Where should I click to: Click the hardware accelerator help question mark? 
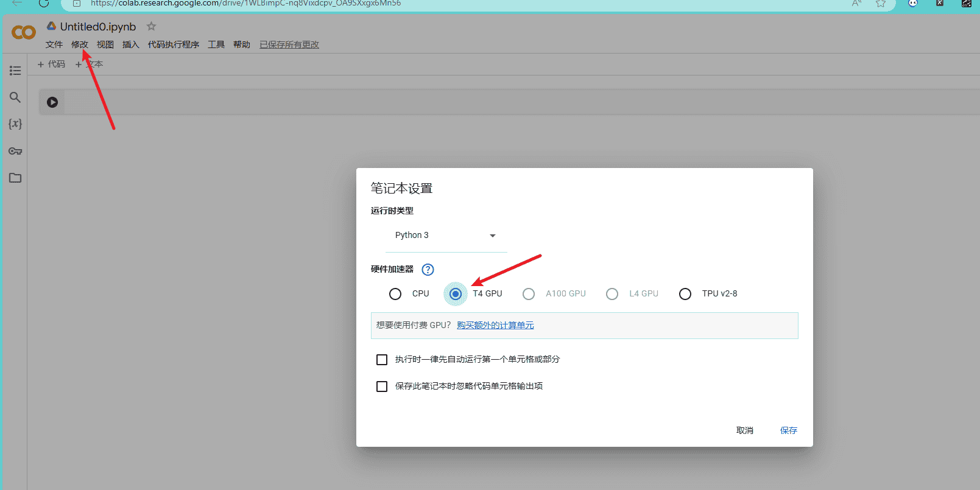428,270
